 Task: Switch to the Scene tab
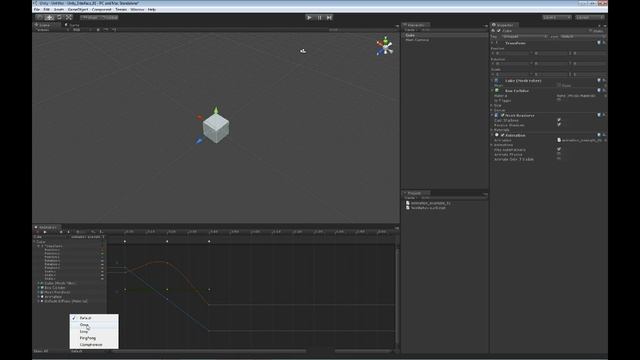(46, 25)
